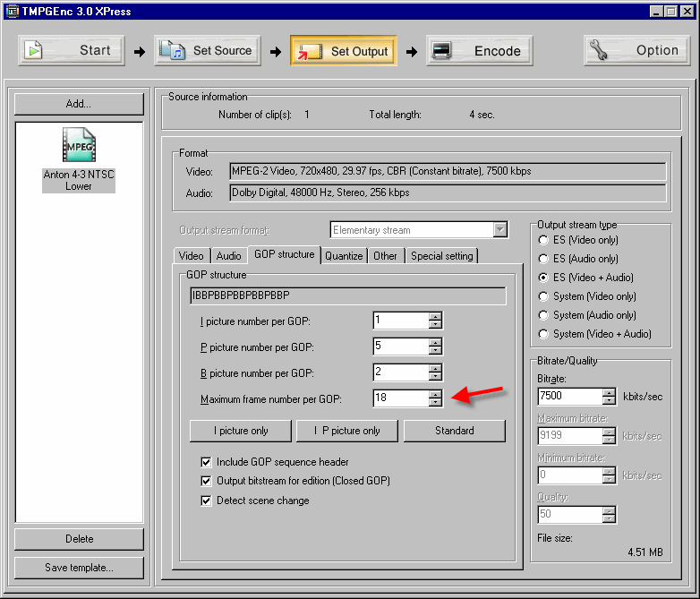Select System (Audio only) radio button
This screenshot has height=599, width=700.
543,315
